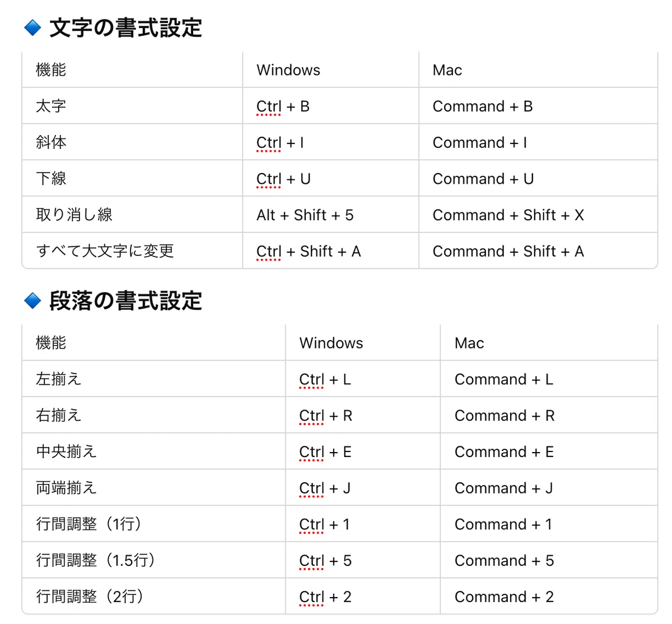Viewport: 672px width, 624px height.
Task: Click the Command + 2 cell
Action: pyautogui.click(x=549, y=597)
